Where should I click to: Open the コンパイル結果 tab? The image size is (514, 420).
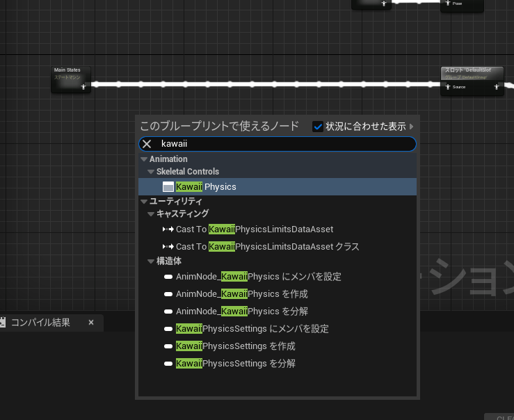tap(40, 323)
